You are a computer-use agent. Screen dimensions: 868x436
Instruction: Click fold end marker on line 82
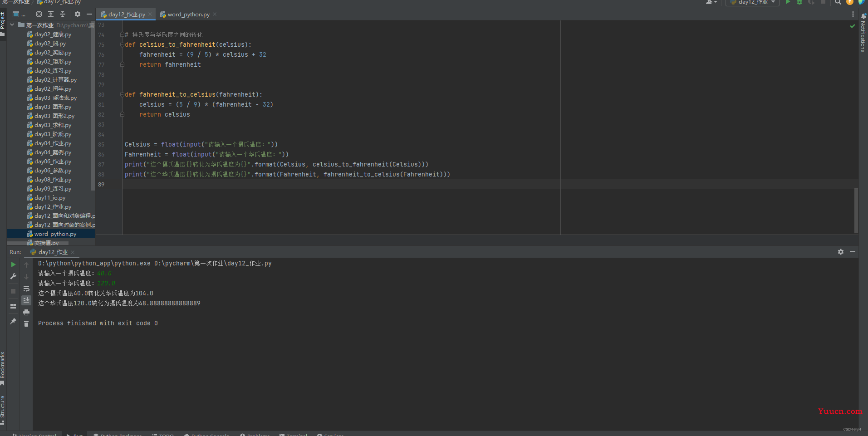pos(122,115)
